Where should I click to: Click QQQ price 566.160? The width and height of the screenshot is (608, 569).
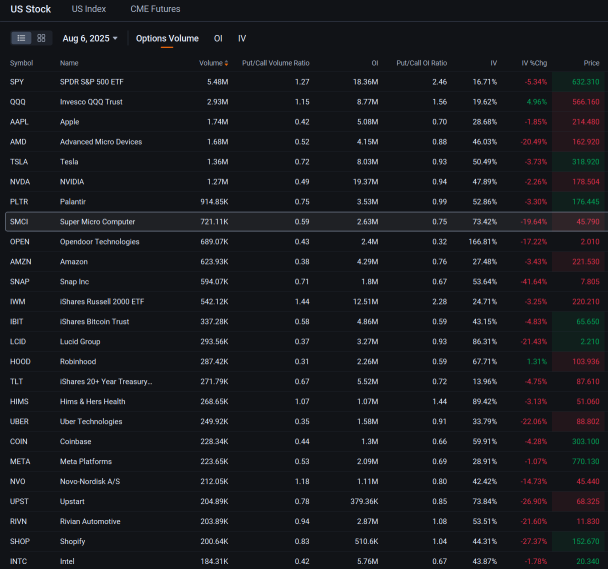[x=586, y=102]
